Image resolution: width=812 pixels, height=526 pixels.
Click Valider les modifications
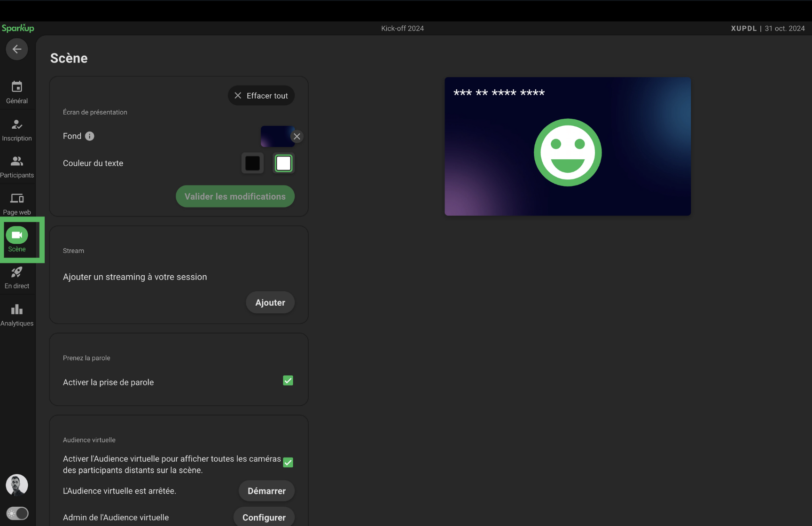[235, 197]
